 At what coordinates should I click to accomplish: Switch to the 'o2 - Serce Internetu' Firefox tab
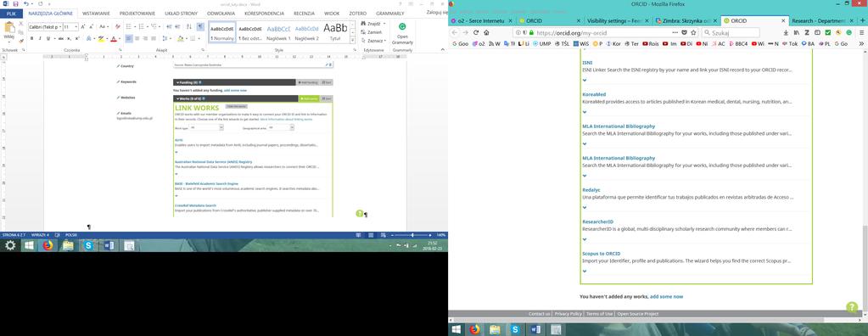[481, 21]
